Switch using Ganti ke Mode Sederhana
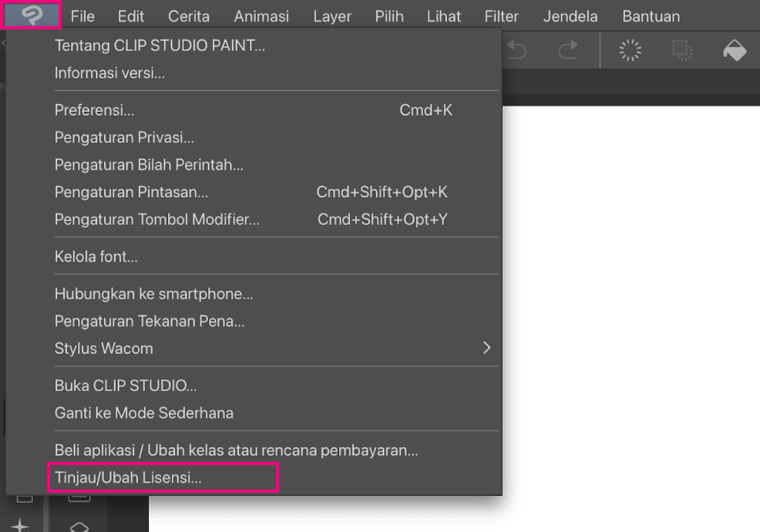Viewport: 760px width, 532px height. pyautogui.click(x=144, y=413)
